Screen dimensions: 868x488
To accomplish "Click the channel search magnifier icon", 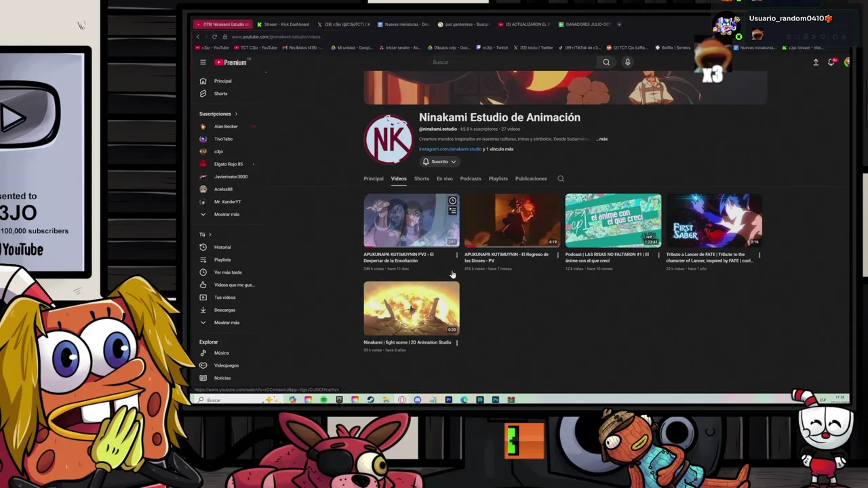I will pyautogui.click(x=561, y=179).
